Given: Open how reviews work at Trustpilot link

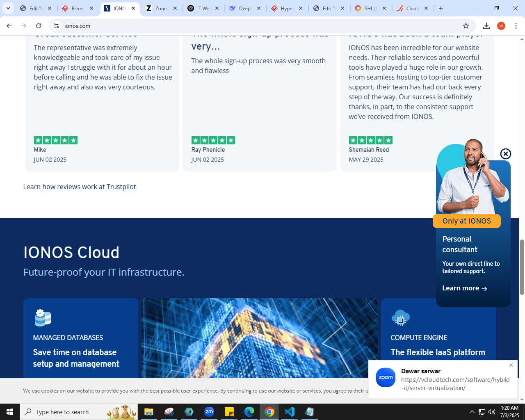Looking at the screenshot, I should 89,187.
